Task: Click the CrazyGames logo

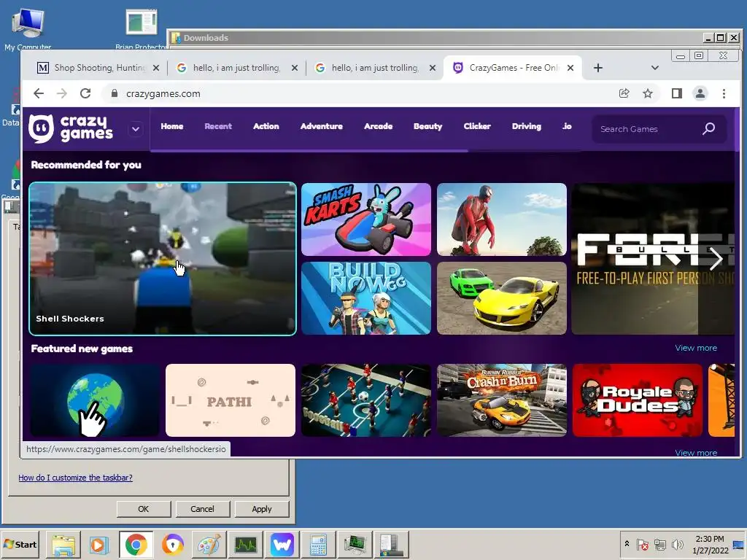Action: (x=71, y=128)
